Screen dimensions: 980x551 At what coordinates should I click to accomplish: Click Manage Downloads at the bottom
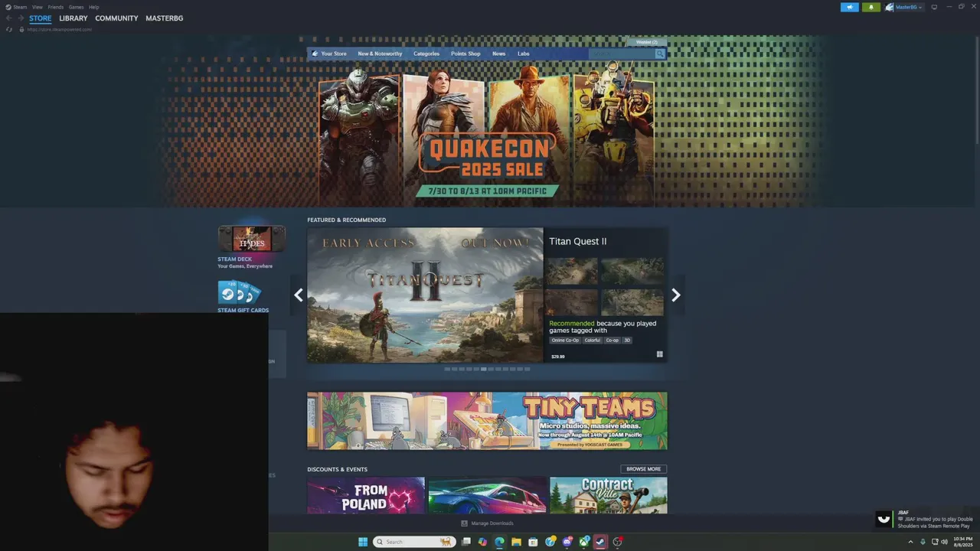pyautogui.click(x=487, y=523)
